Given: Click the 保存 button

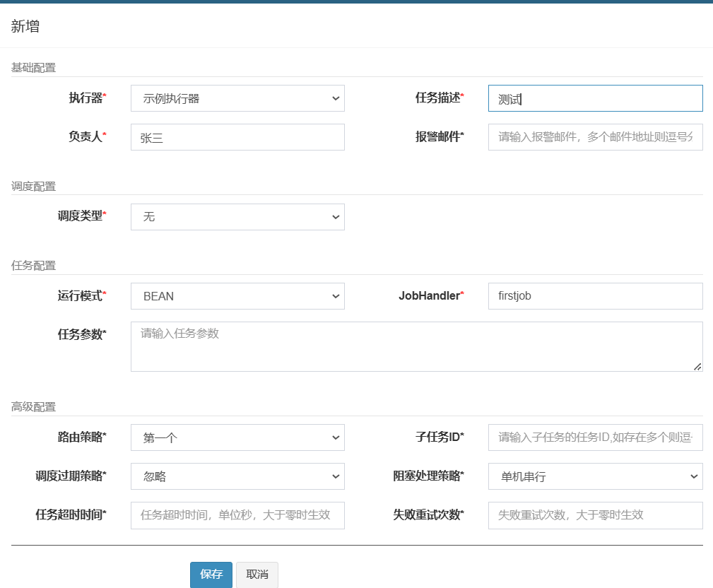Looking at the screenshot, I should pyautogui.click(x=211, y=575).
